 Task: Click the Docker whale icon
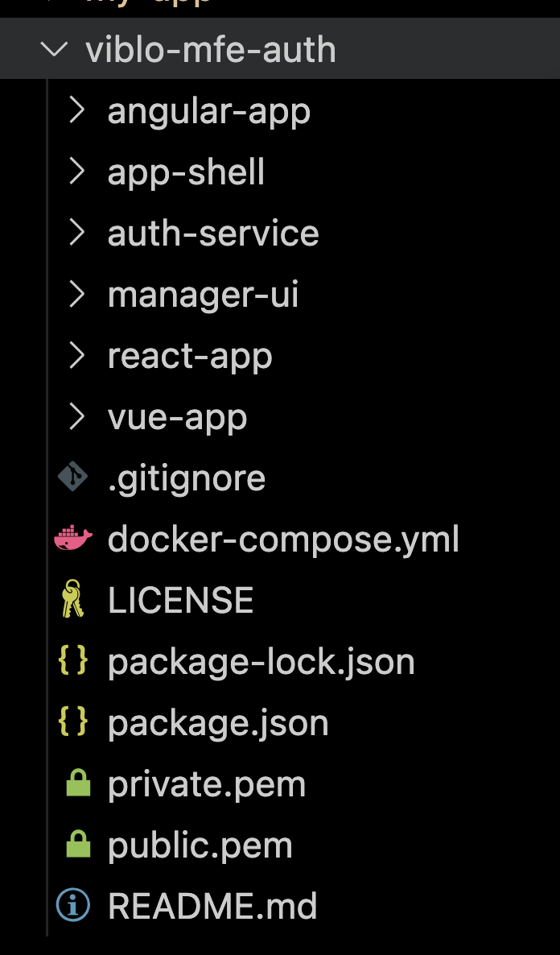[73, 539]
